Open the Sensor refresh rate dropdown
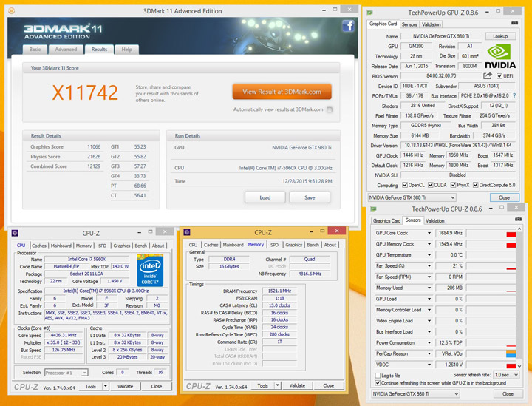This screenshot has height=406, width=532. [x=506, y=375]
